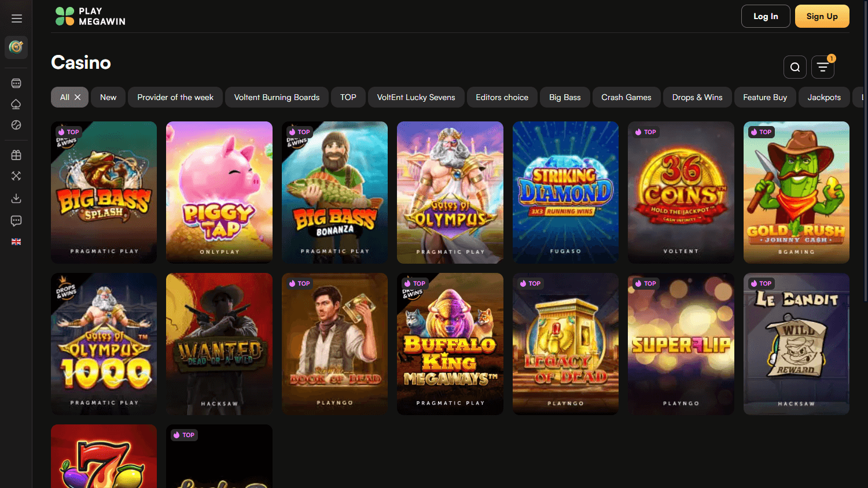
Task: Select the Editors choice category
Action: [502, 97]
